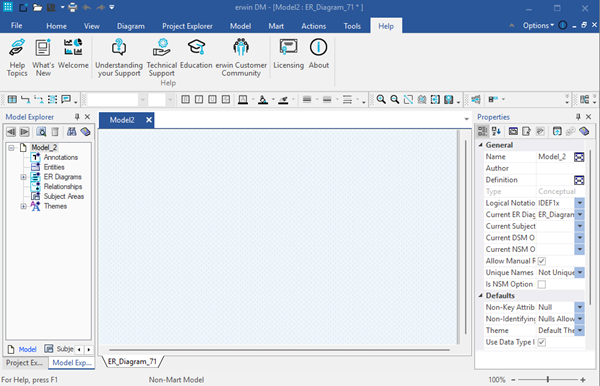Expand the ER Diagrams tree node

[23, 177]
